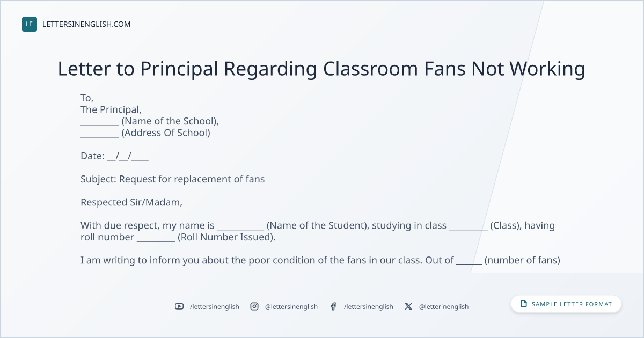
Task: Click the LE logo badge
Action: 30,24
